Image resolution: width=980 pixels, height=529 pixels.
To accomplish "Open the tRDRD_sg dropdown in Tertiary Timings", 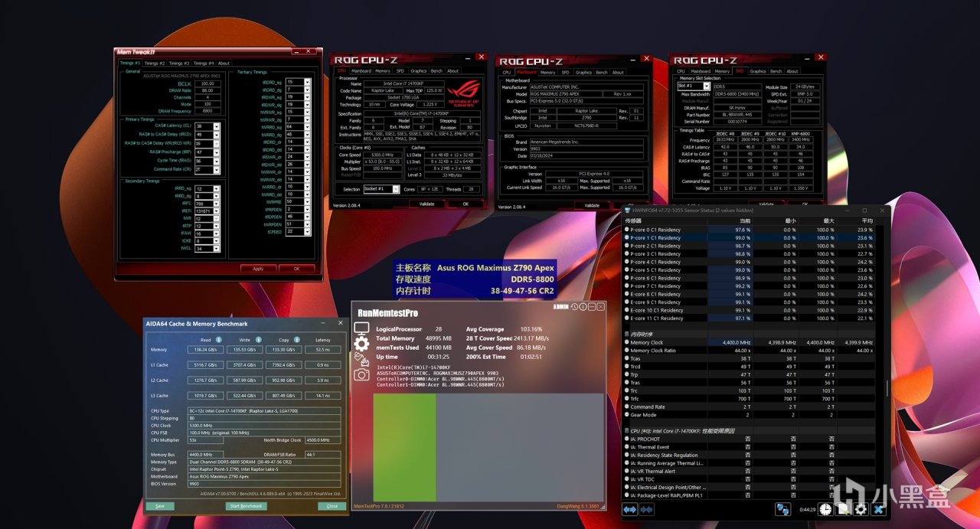I will pyautogui.click(x=308, y=82).
